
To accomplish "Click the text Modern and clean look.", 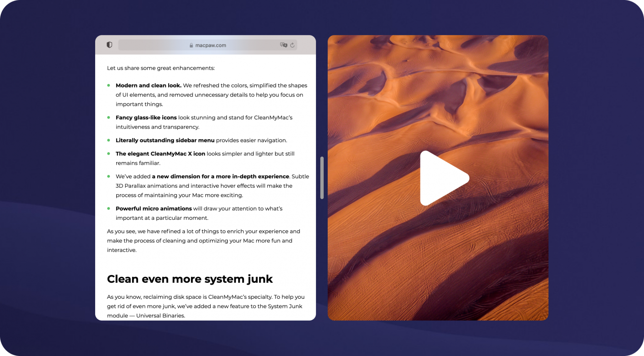I will click(148, 85).
